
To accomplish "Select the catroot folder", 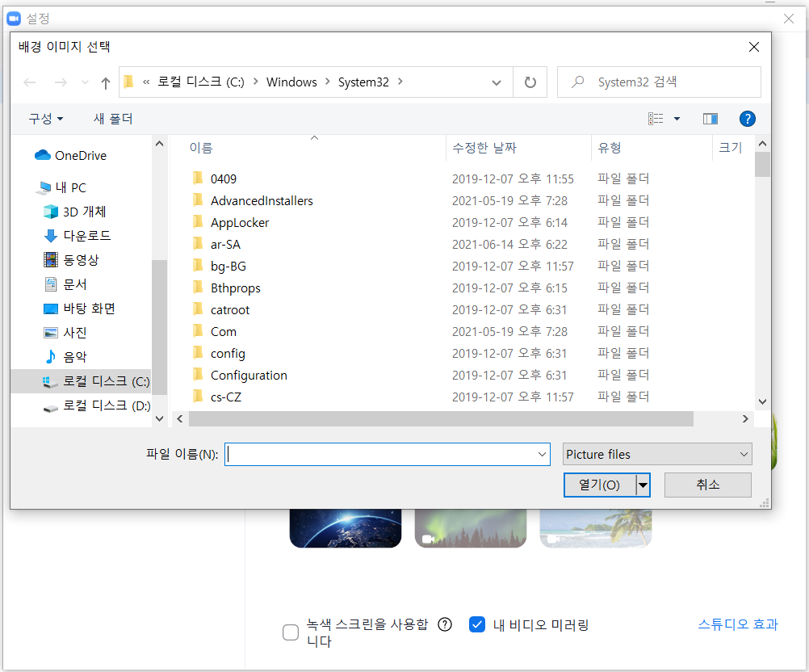I will pyautogui.click(x=229, y=309).
